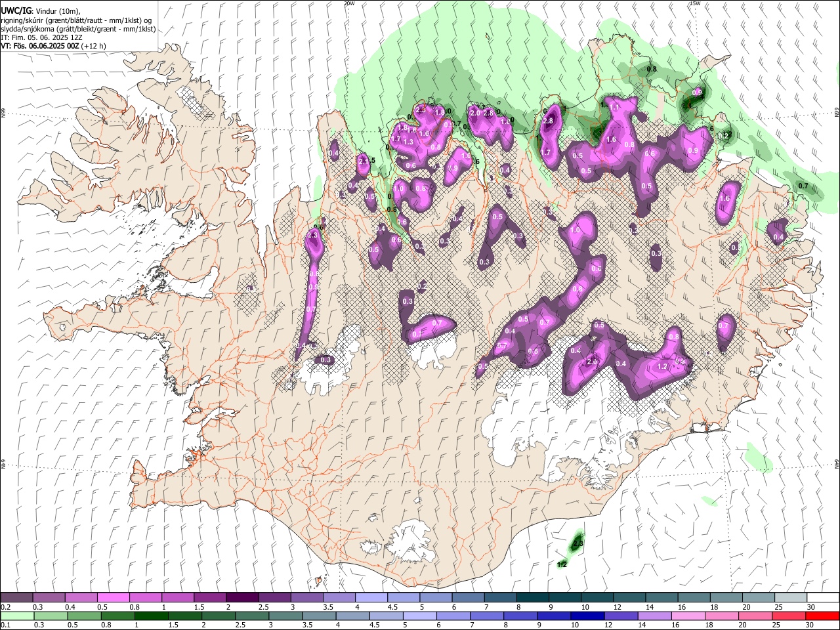Screen dimensions: 840x630
Task: Pick the dark teal 8–9 swatch in upper legend row
Action: (x=532, y=598)
